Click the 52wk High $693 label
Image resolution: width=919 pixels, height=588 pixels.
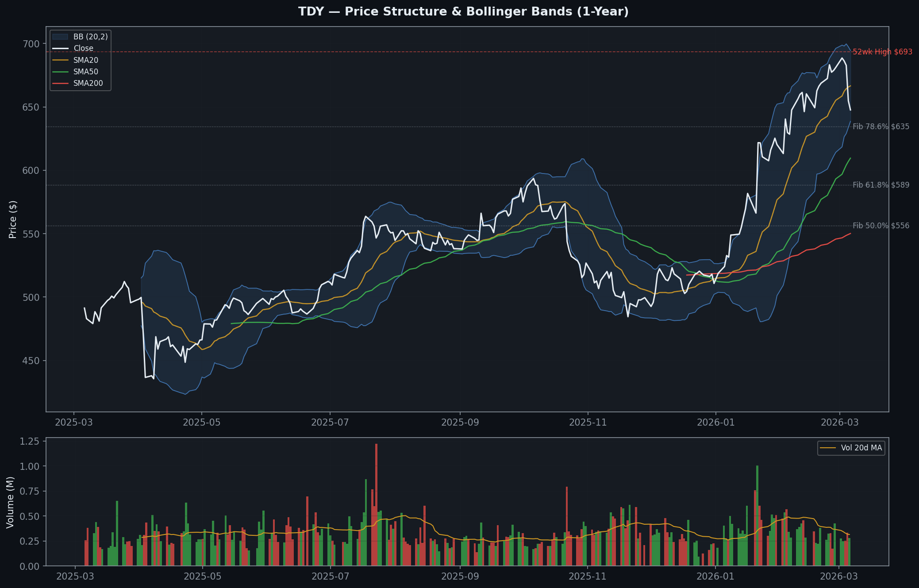coord(882,52)
